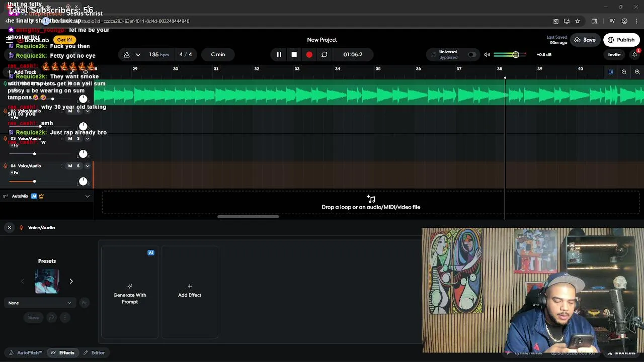Expand track 04 Voice/Audio chevron
The width and height of the screenshot is (644, 362).
87,166
